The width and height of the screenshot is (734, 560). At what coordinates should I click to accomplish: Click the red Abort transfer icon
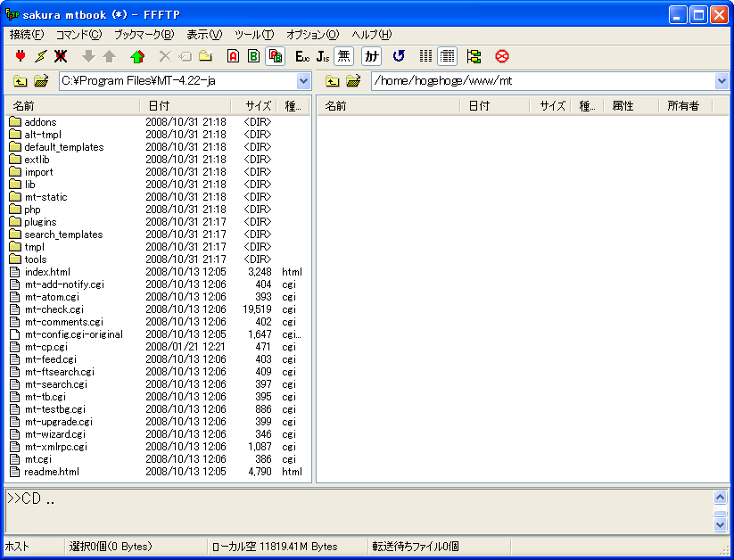click(502, 57)
